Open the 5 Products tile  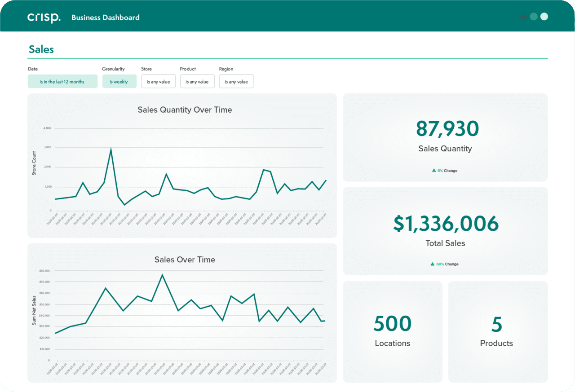pyautogui.click(x=497, y=331)
